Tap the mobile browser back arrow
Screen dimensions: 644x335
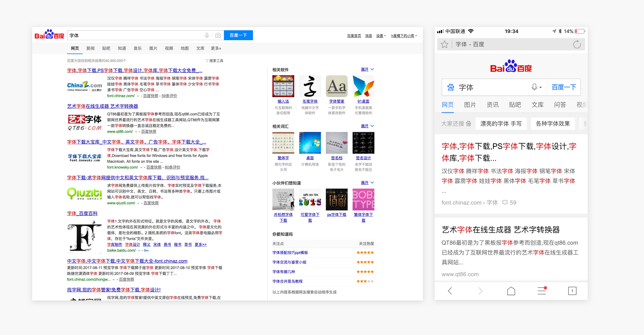click(x=450, y=291)
